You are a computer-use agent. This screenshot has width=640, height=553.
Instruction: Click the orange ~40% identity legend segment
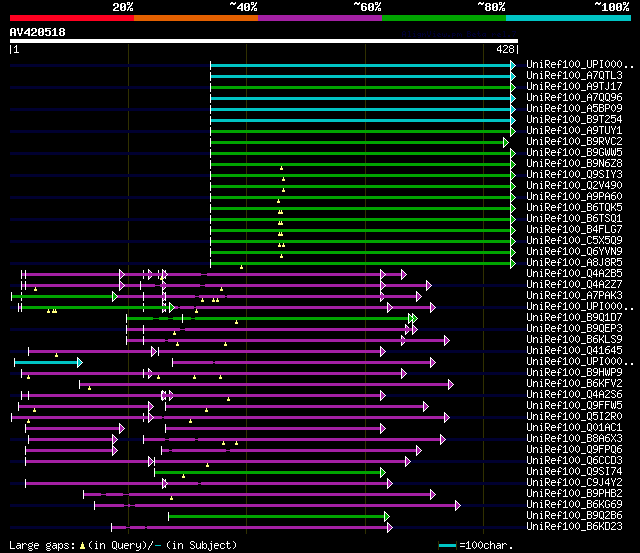click(196, 18)
